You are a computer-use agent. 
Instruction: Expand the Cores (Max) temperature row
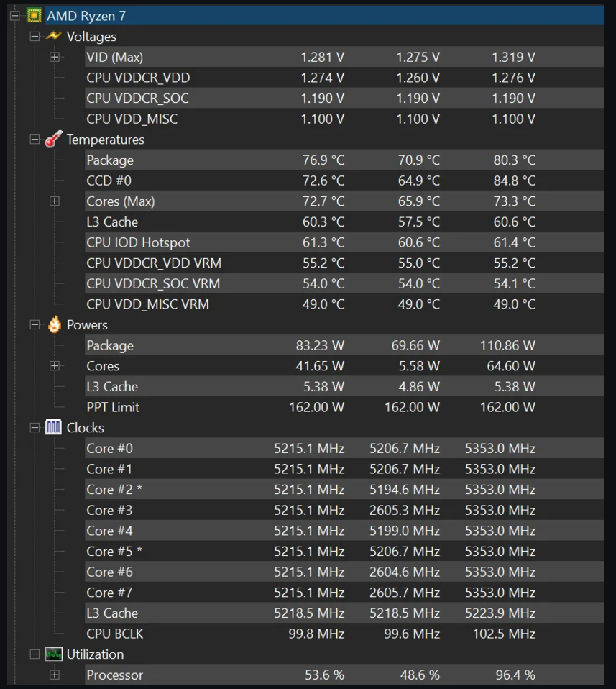[55, 201]
